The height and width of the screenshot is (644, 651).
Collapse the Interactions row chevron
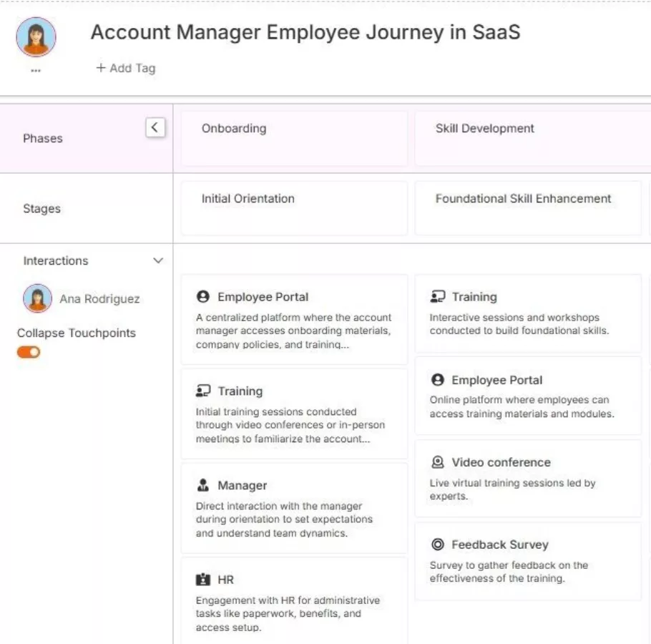click(x=158, y=260)
